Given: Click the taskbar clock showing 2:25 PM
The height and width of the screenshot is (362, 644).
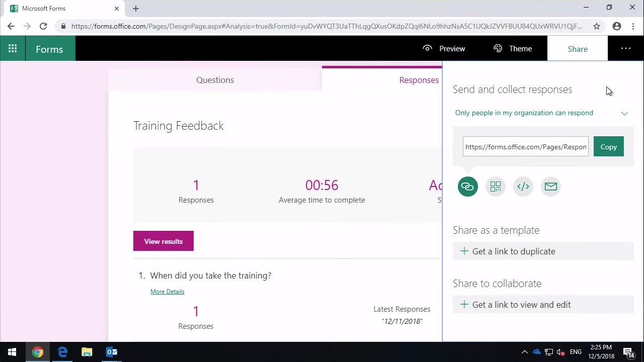Looking at the screenshot, I should pos(601,352).
